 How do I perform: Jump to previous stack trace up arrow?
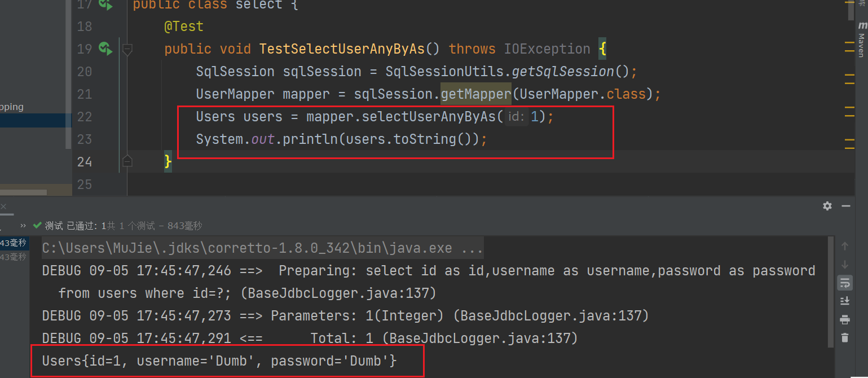coord(844,246)
